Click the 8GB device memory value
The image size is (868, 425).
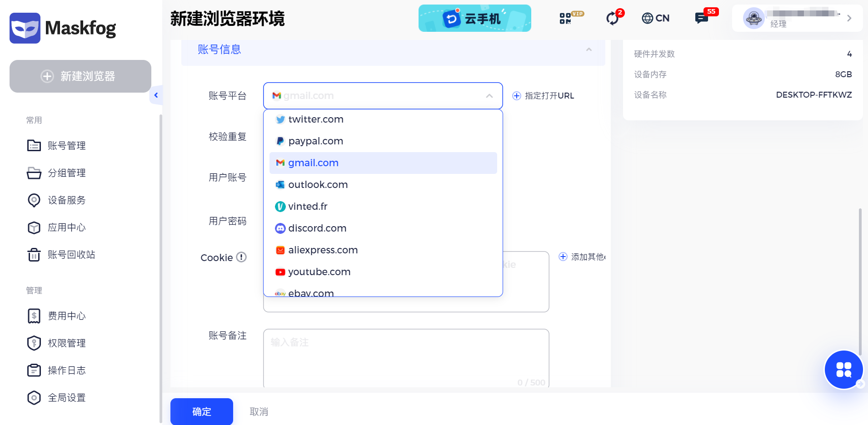843,74
